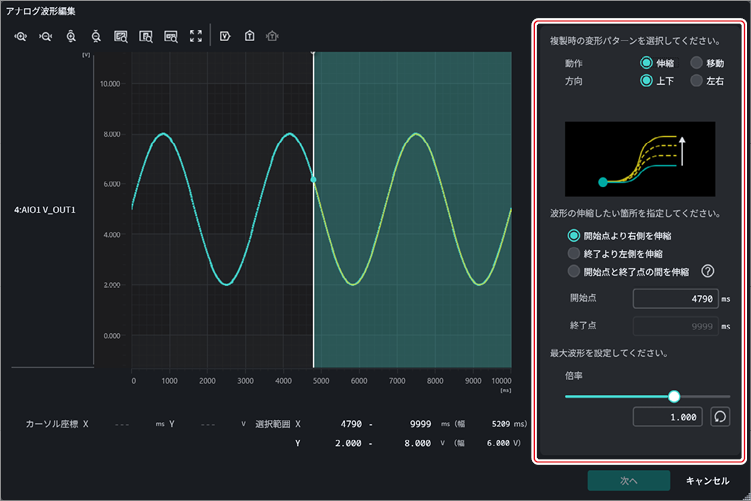
Task: Click the vertical zoom-in magnifier icon
Action: [x=71, y=36]
